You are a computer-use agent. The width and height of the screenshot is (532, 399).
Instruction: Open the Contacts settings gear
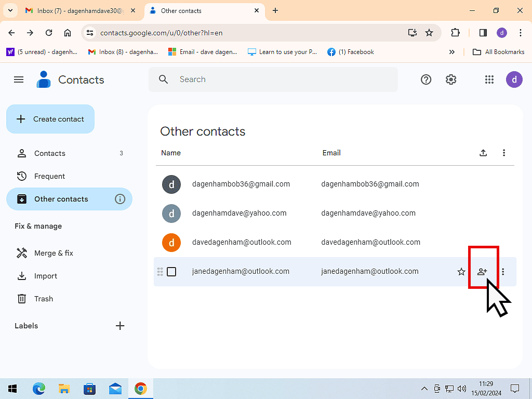(451, 79)
